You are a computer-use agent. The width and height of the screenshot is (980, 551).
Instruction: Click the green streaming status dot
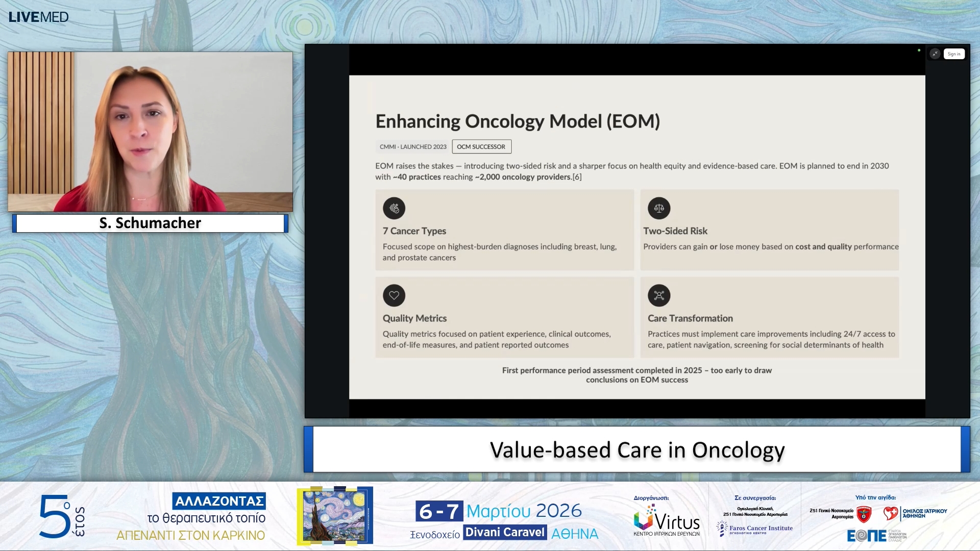tap(919, 50)
